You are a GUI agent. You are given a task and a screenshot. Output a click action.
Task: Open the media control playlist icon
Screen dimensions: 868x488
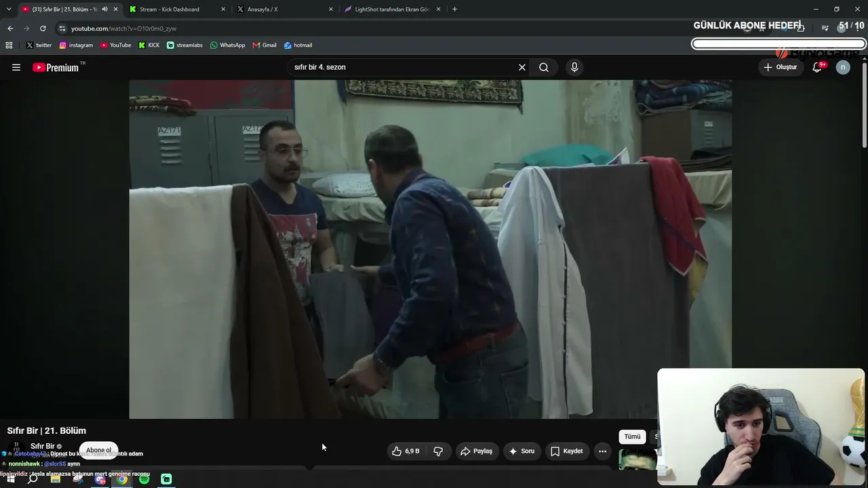click(825, 28)
